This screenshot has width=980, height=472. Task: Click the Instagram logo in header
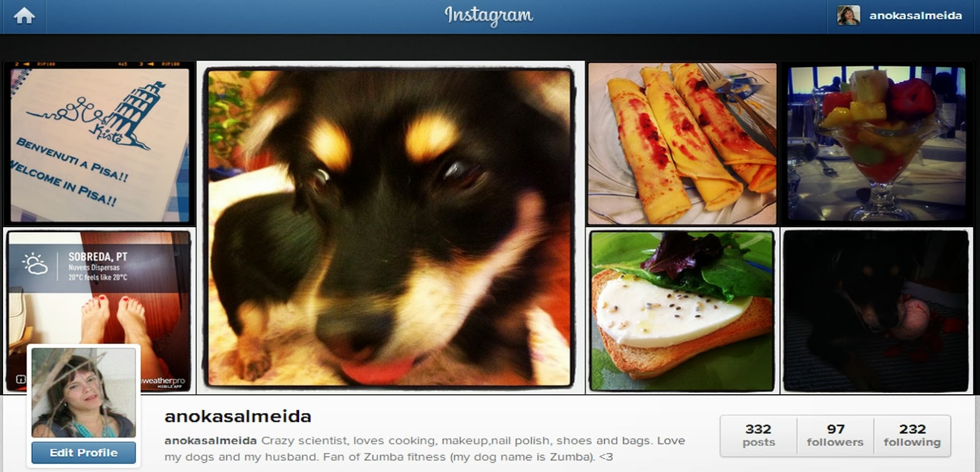(x=489, y=15)
